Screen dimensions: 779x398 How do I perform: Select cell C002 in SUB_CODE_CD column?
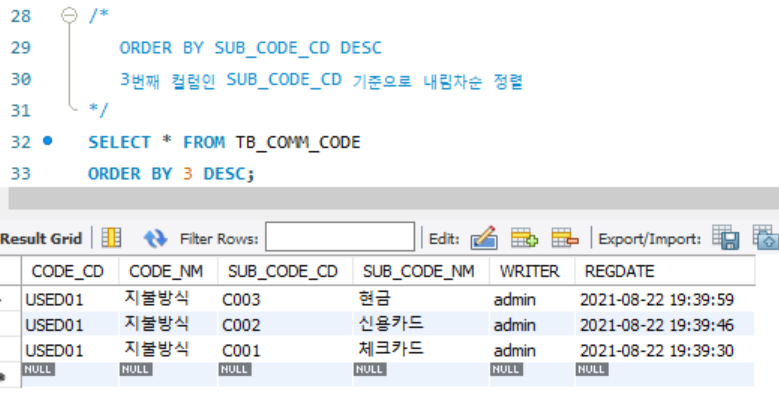(x=285, y=324)
